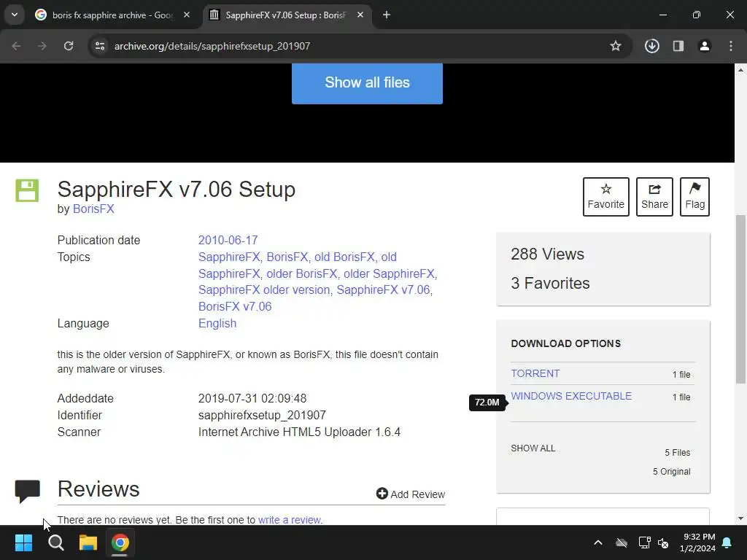Open the SapphireFX older version topic link
747x560 pixels.
tap(264, 289)
